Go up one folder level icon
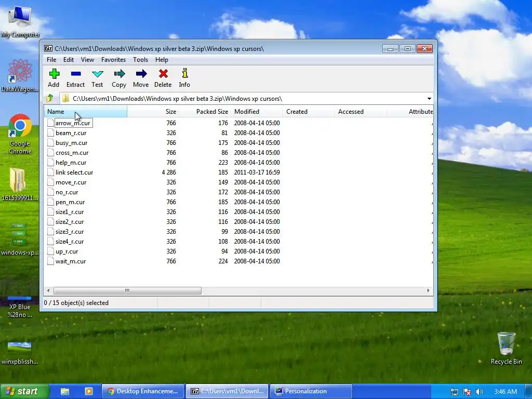This screenshot has width=532, height=399. (x=50, y=98)
